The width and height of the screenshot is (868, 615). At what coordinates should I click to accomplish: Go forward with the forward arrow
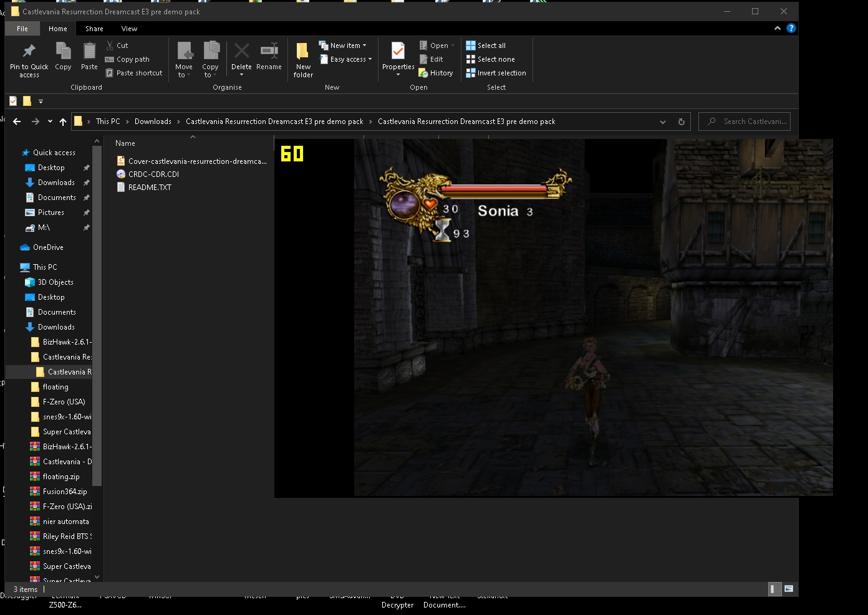[36, 122]
